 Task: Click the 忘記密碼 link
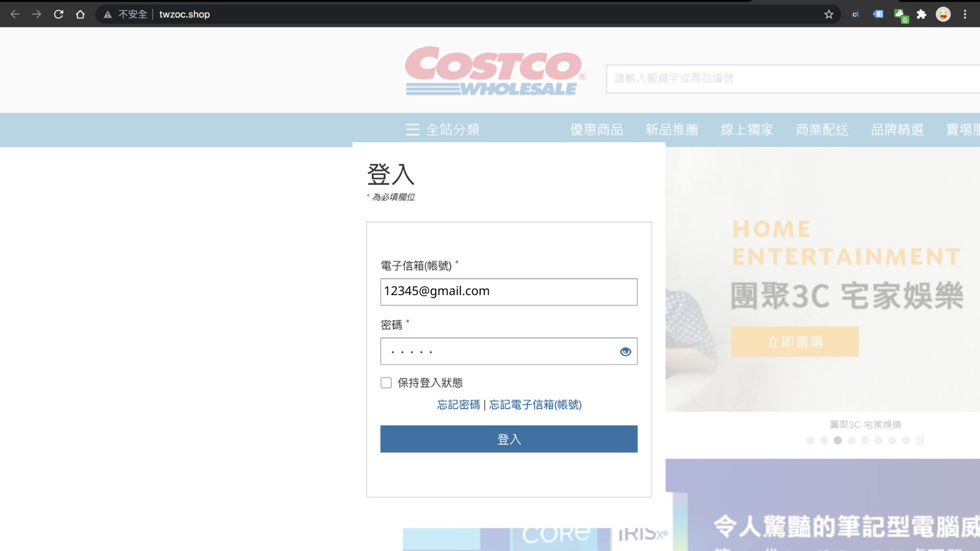tap(459, 405)
